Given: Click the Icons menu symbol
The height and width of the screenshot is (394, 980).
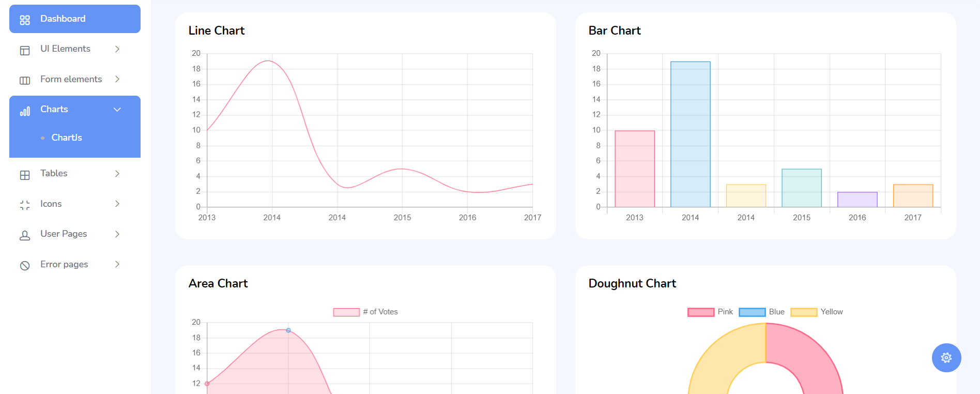Looking at the screenshot, I should (25, 205).
